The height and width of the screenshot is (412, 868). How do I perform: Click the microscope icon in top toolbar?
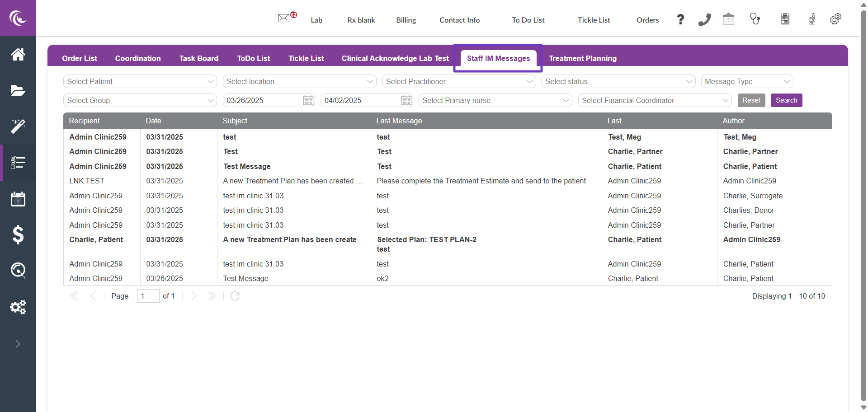click(811, 19)
